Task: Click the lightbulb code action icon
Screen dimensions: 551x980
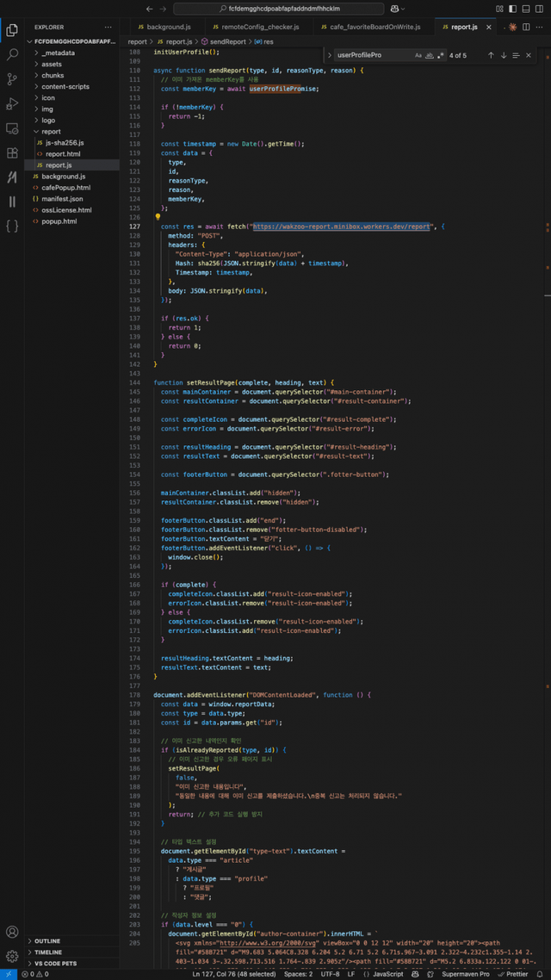Action: tap(158, 218)
